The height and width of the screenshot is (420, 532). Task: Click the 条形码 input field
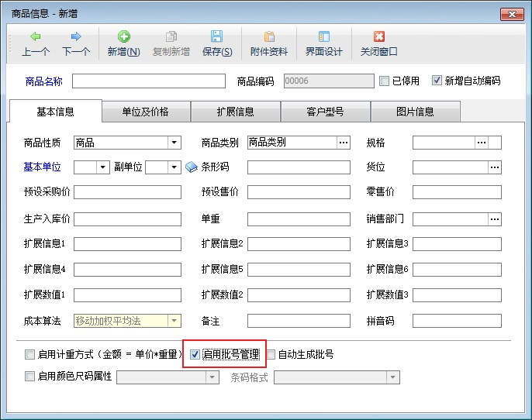(299, 167)
